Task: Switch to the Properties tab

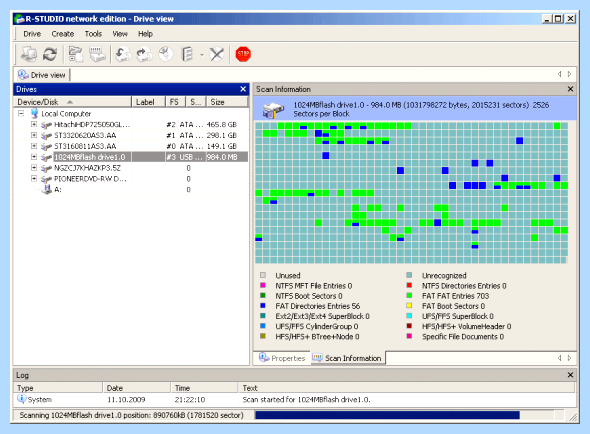Action: point(282,358)
